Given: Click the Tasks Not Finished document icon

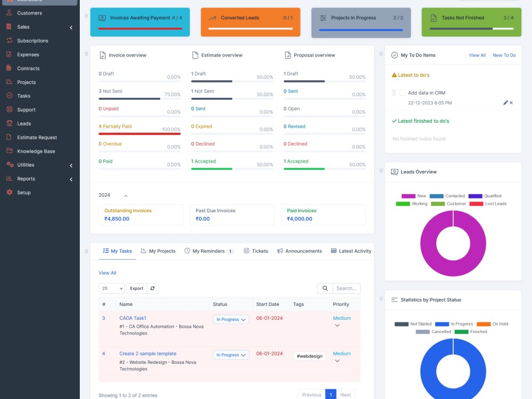Looking at the screenshot, I should (x=433, y=18).
